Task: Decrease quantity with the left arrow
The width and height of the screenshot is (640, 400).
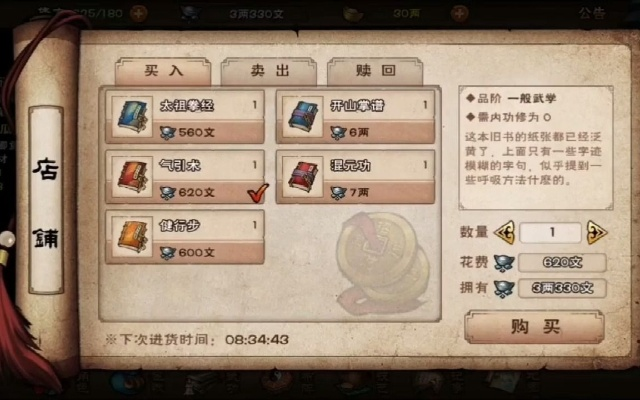Action: (x=504, y=233)
